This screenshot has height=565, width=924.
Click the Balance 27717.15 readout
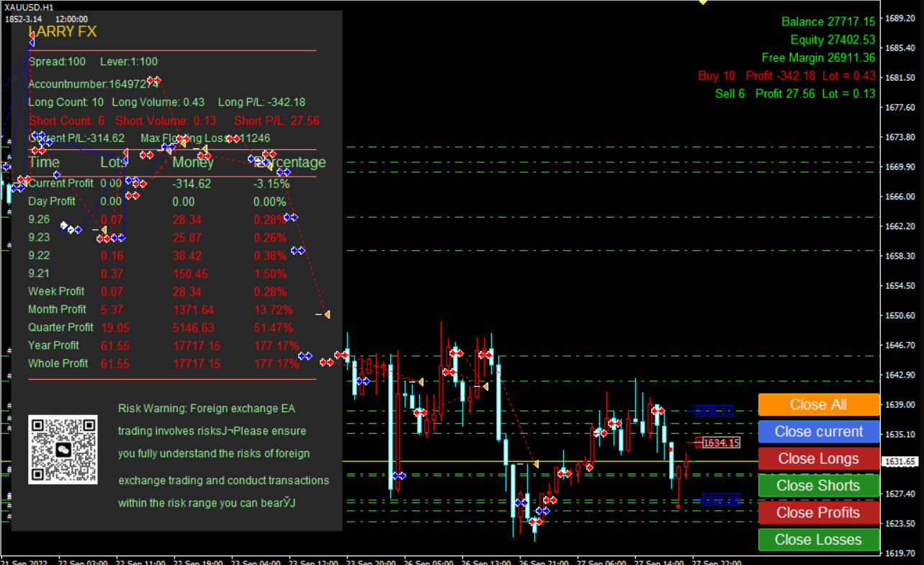828,22
